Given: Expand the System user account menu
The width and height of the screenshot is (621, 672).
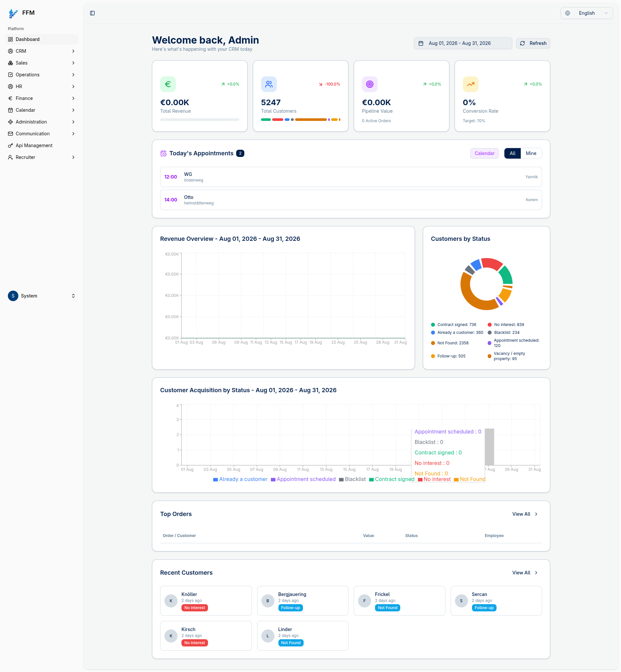Looking at the screenshot, I should (x=42, y=296).
